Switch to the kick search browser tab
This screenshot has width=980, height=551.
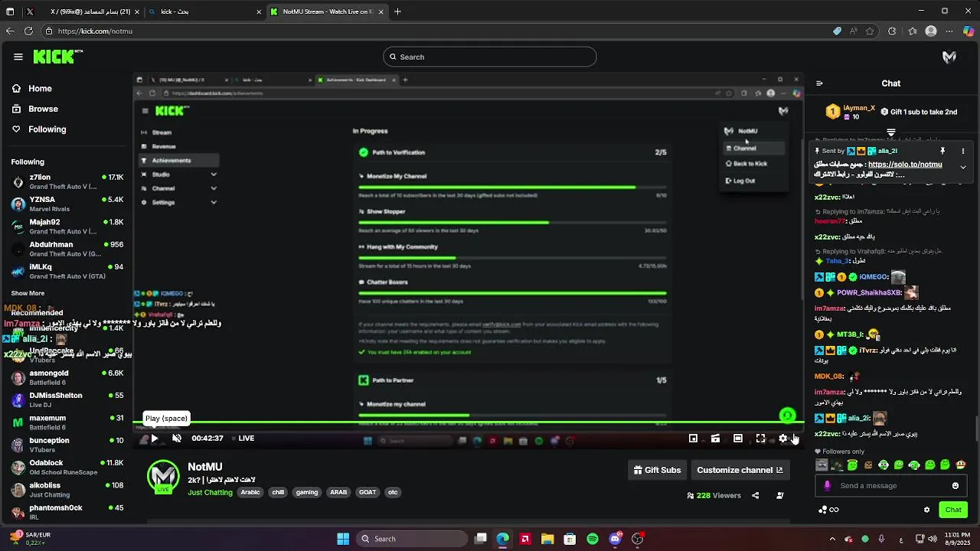point(205,11)
